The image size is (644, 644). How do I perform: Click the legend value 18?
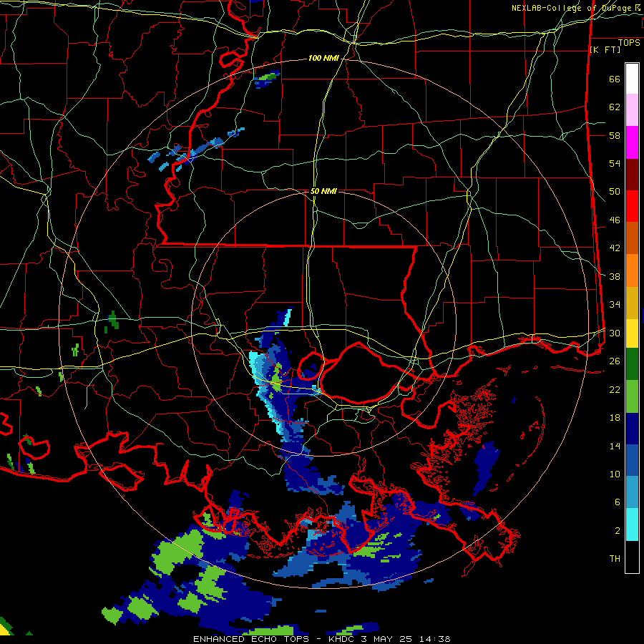(615, 418)
